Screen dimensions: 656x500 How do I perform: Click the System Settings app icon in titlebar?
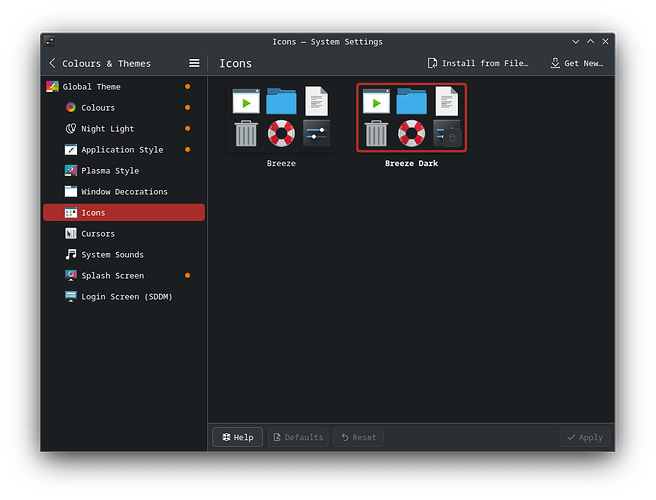49,41
